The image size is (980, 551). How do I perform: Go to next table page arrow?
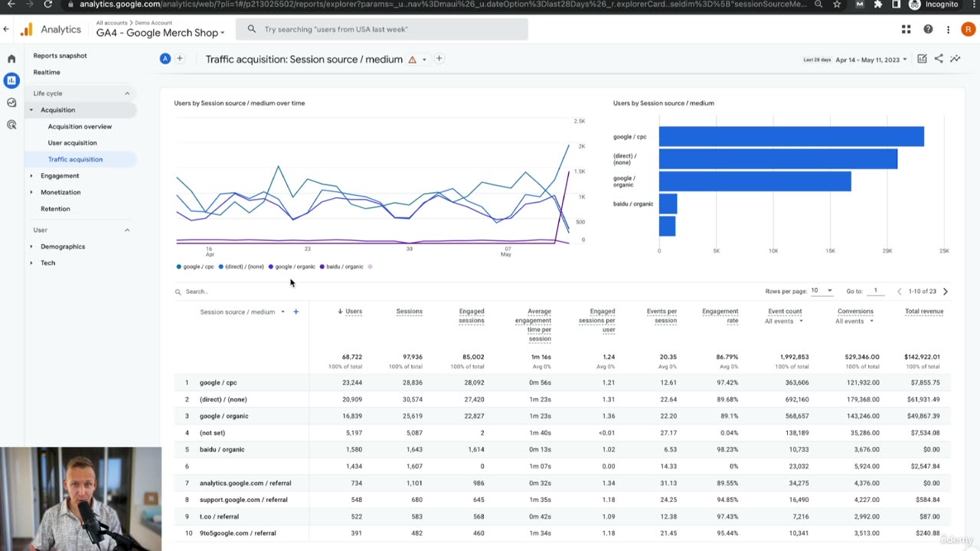click(946, 292)
